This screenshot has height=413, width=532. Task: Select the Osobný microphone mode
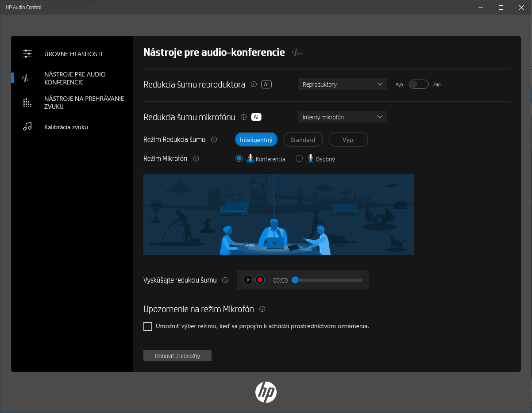(299, 159)
